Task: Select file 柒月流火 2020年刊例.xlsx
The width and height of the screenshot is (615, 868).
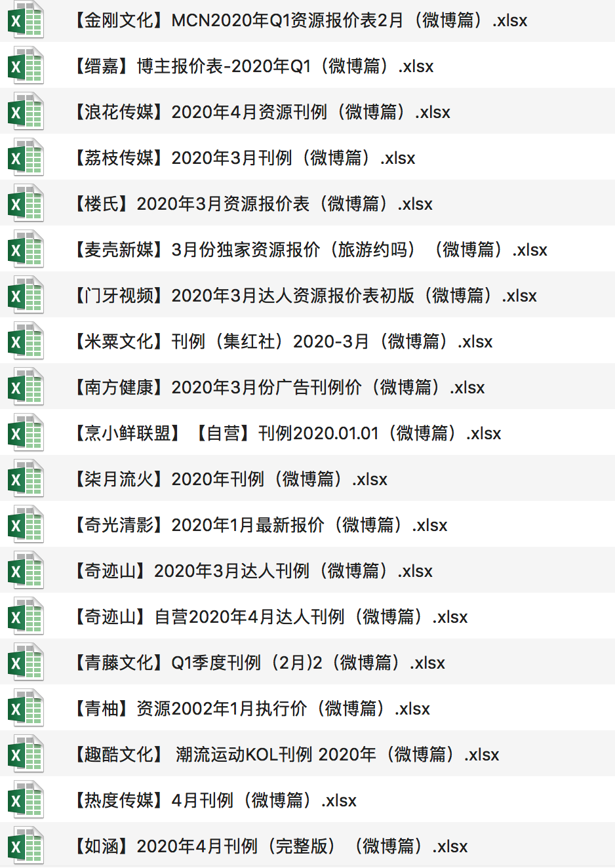Action: coord(229,479)
